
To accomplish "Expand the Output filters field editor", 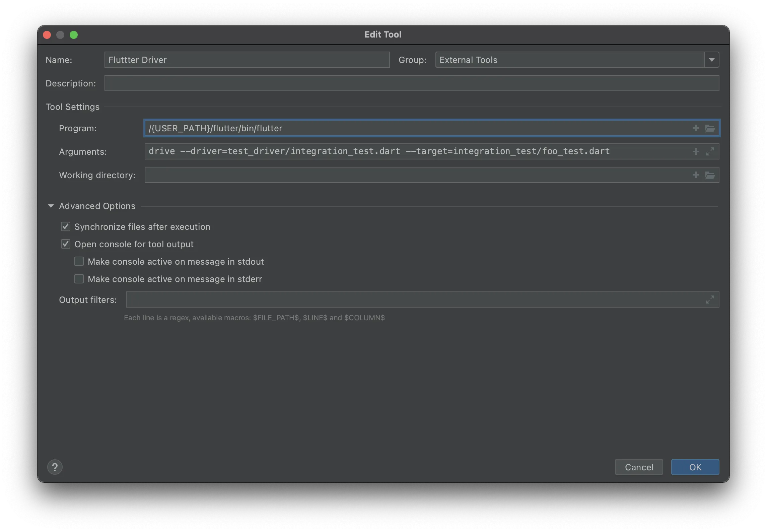I will click(x=710, y=300).
